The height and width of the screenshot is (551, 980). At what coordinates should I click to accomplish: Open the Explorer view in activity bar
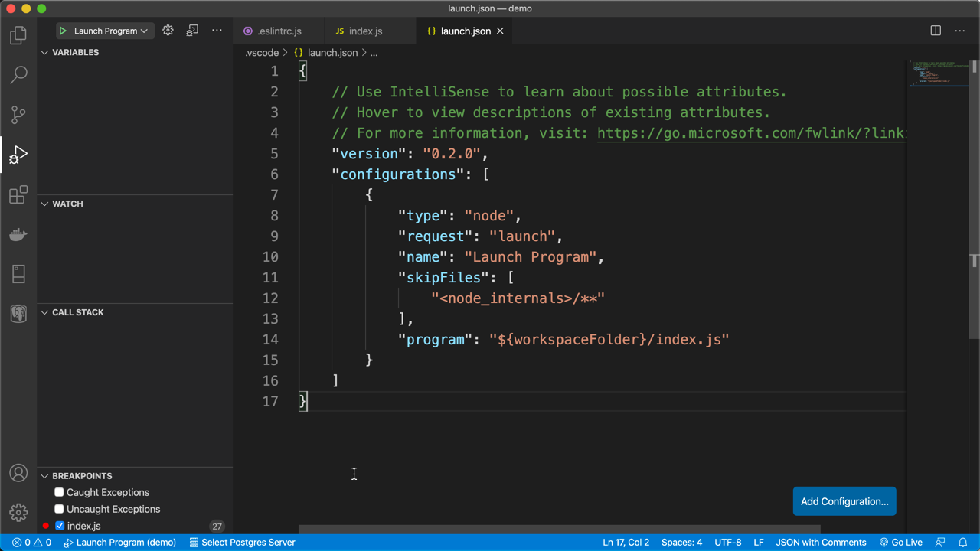click(x=18, y=35)
